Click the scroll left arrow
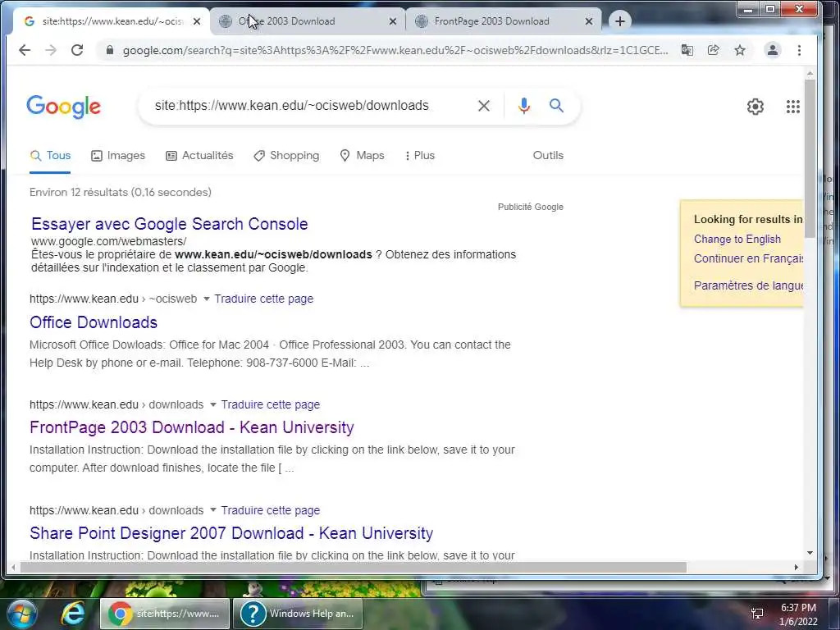The width and height of the screenshot is (840, 630). (x=13, y=568)
